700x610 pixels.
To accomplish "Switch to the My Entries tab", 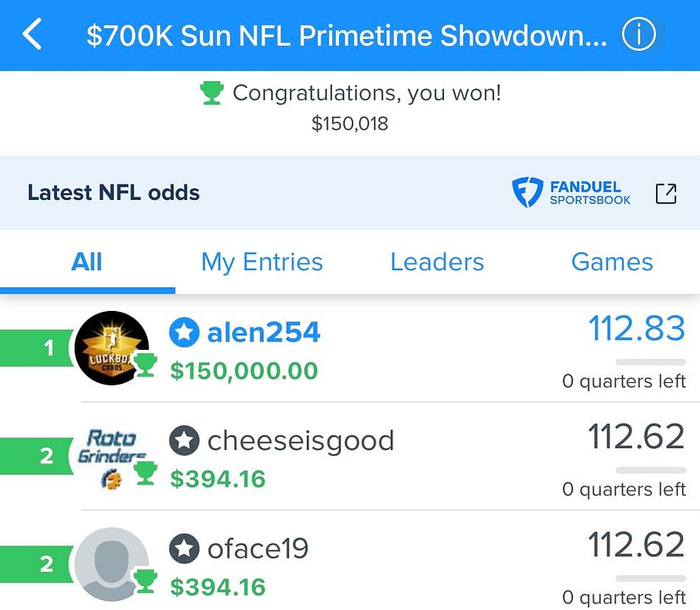I will coord(262,262).
